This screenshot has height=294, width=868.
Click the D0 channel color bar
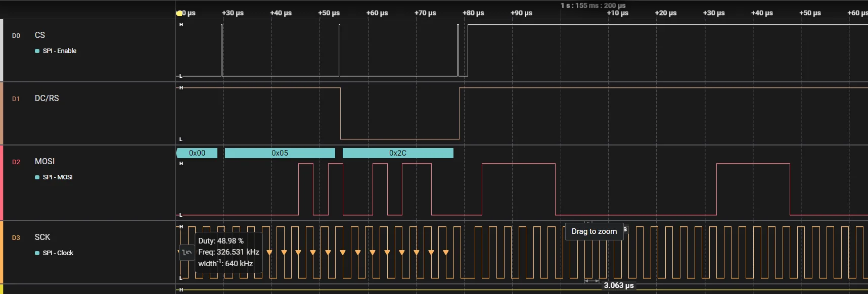pyautogui.click(x=2, y=51)
